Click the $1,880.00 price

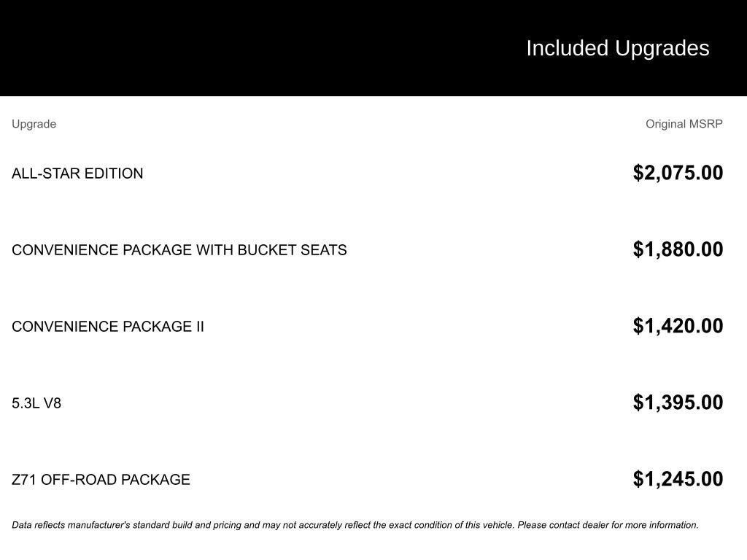point(678,249)
